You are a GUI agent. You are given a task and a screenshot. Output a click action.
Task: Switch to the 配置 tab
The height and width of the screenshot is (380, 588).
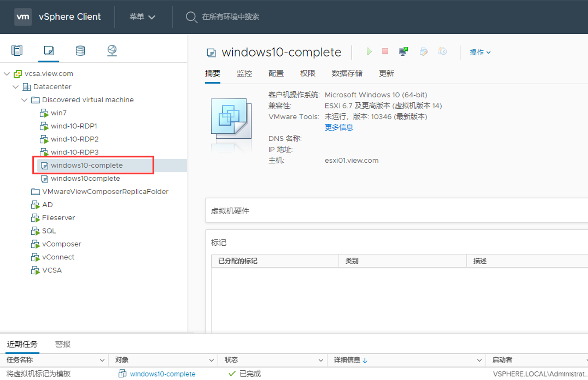(x=276, y=73)
